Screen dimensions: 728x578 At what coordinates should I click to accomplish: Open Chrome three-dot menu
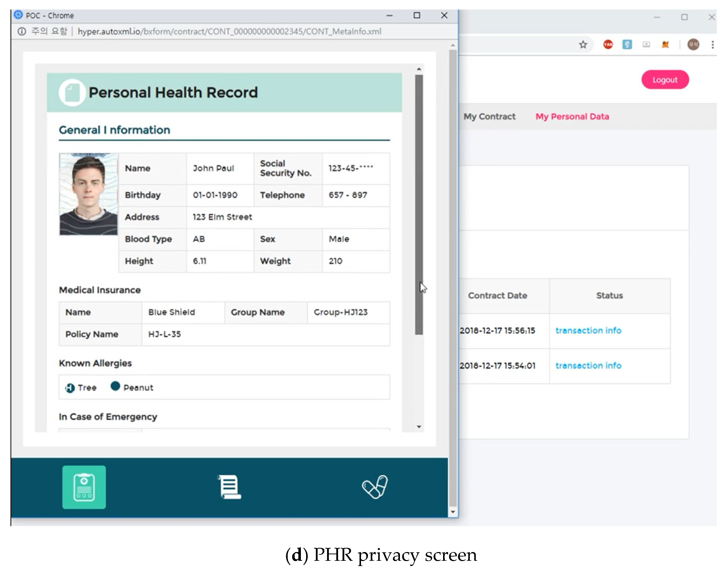[713, 45]
